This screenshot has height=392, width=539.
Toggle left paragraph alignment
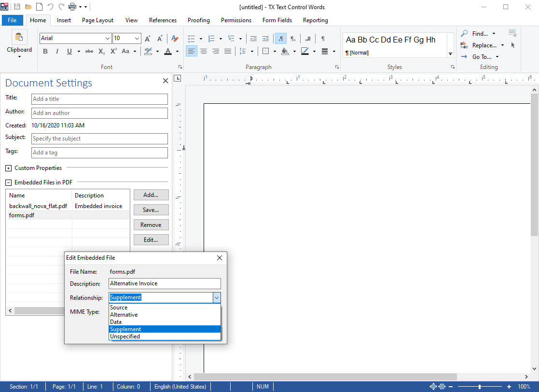click(x=192, y=51)
